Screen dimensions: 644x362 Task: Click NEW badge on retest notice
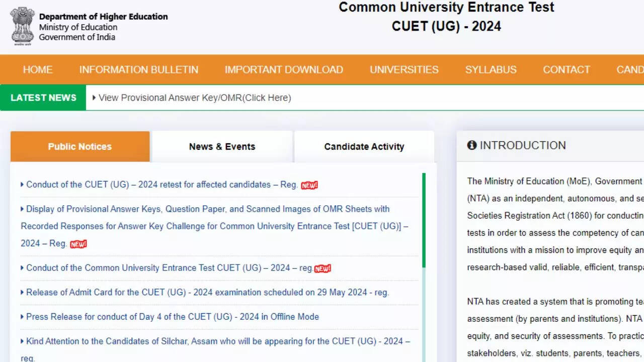click(x=309, y=185)
